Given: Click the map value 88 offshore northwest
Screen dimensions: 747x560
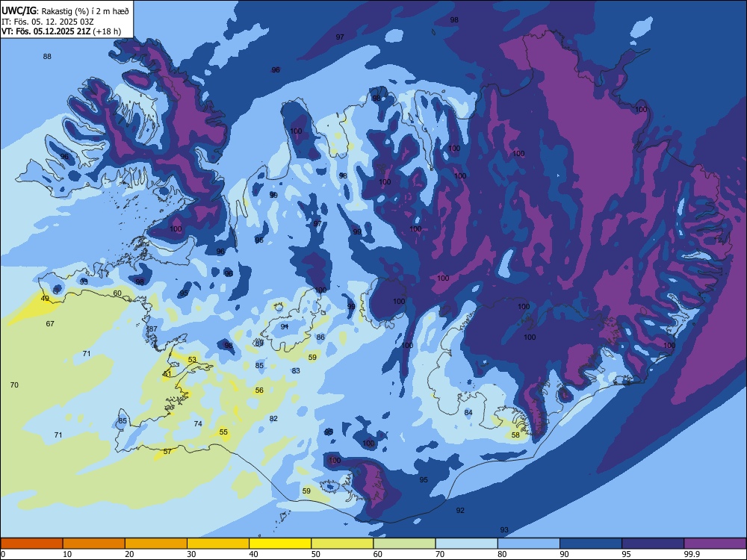Looking at the screenshot, I should coord(47,56).
